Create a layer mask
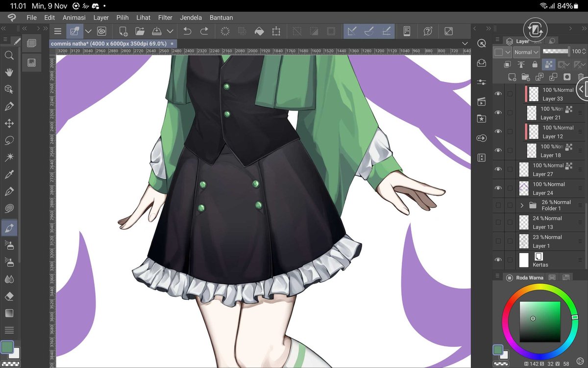 point(567,77)
